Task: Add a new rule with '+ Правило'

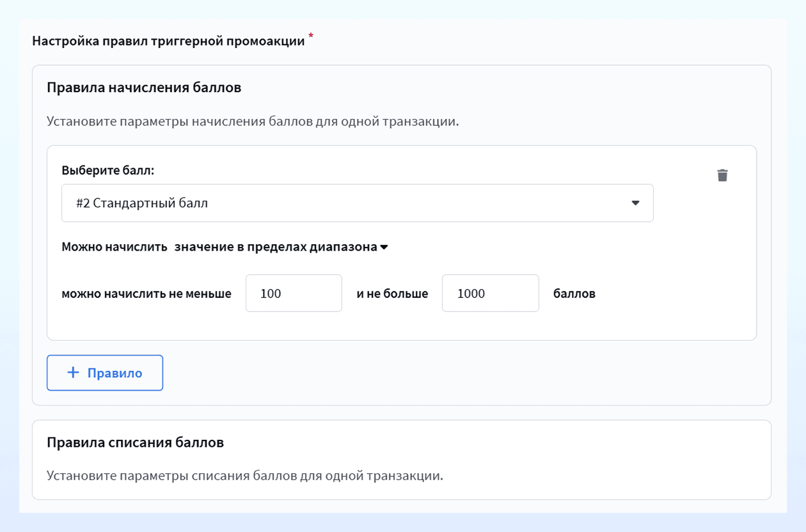Action: click(x=105, y=373)
